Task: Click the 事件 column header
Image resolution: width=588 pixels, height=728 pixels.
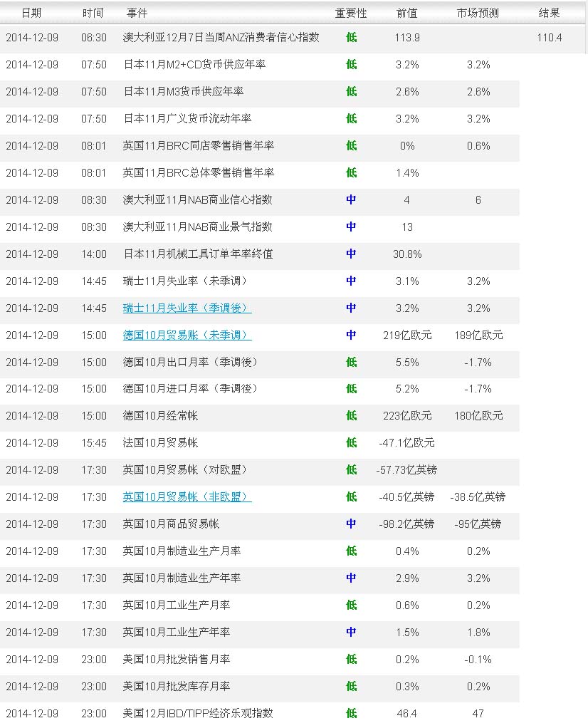Action: tap(137, 13)
